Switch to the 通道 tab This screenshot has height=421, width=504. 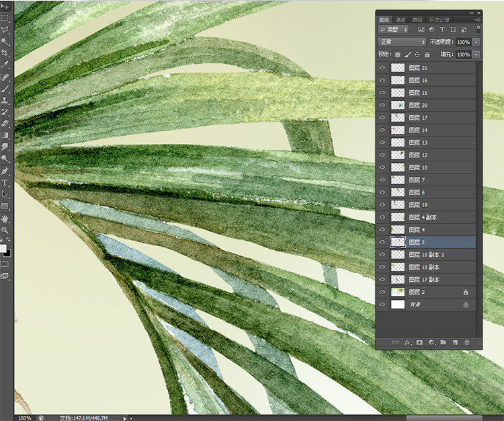coord(401,20)
